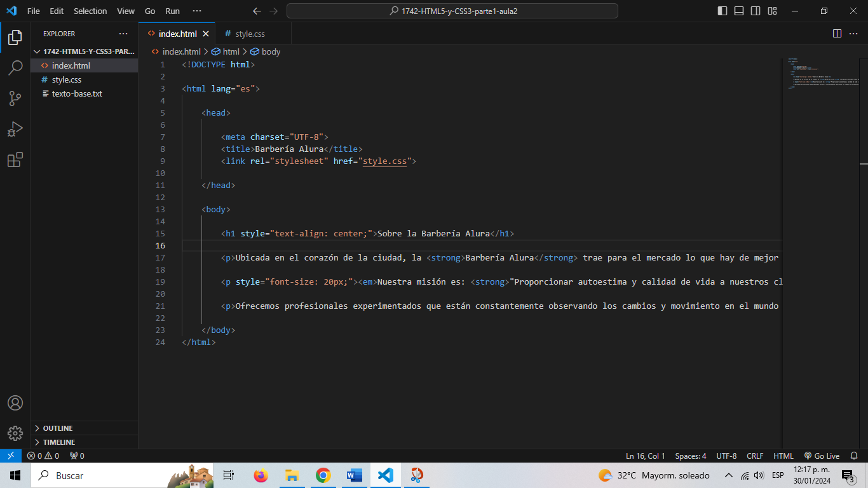Image resolution: width=868 pixels, height=488 pixels.
Task: Open style.css in the explorer tree
Action: [x=84, y=79]
